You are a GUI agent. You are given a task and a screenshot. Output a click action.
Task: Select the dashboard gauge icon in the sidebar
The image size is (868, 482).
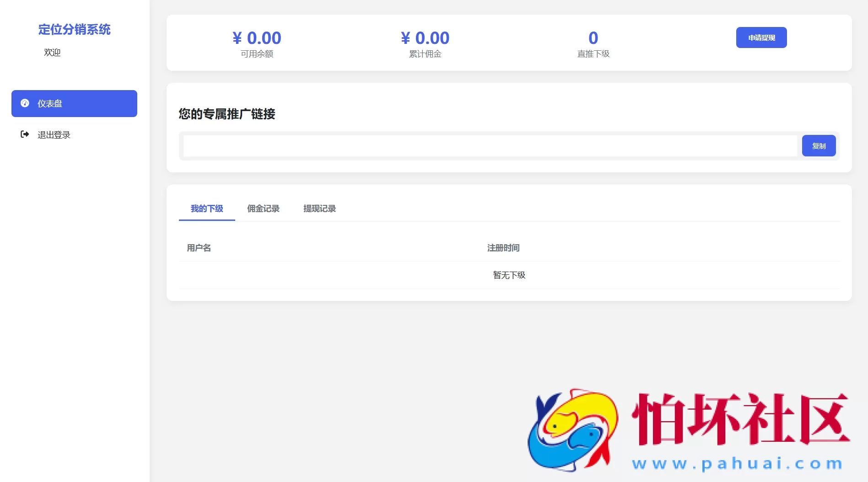click(x=26, y=103)
